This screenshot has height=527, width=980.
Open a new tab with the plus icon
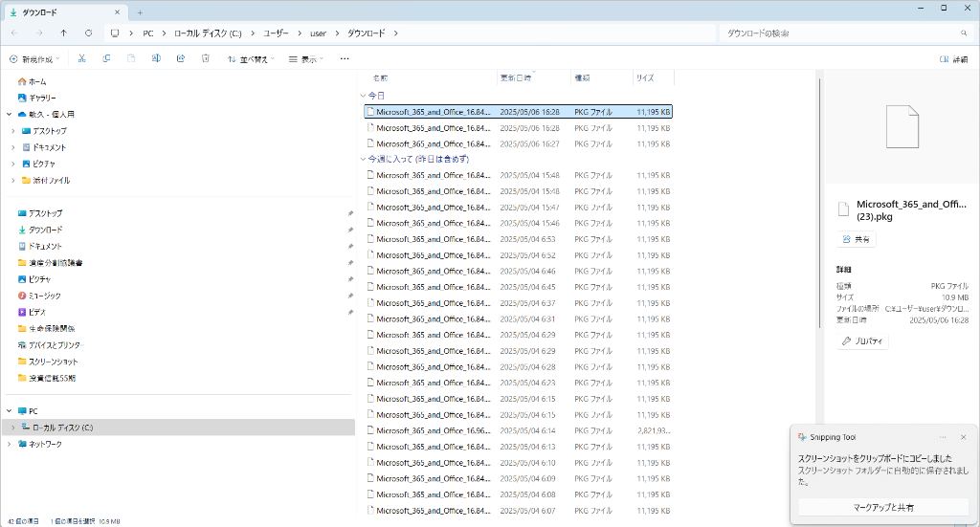click(x=140, y=12)
